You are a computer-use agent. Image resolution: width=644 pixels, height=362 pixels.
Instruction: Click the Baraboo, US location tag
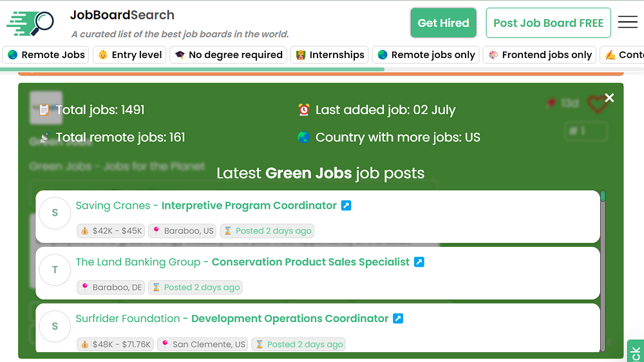click(x=182, y=231)
